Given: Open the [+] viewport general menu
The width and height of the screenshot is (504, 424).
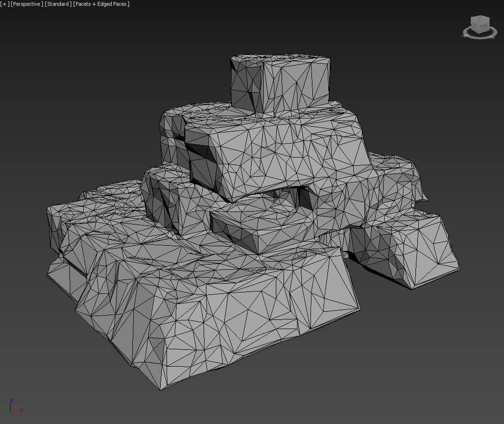Looking at the screenshot, I should pyautogui.click(x=5, y=4).
